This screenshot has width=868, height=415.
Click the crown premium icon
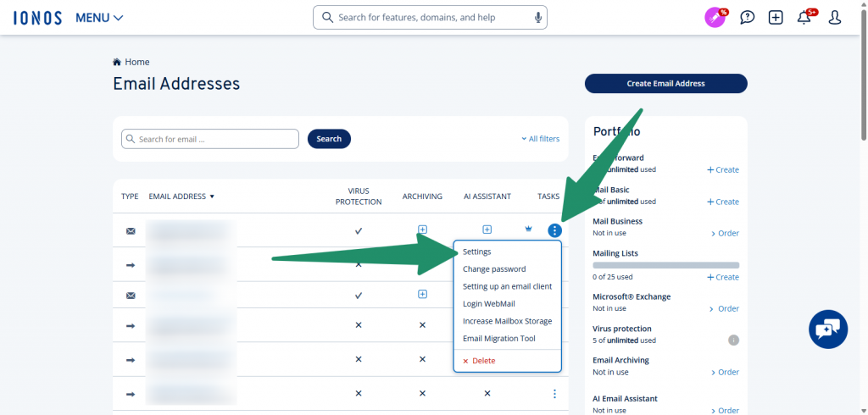(528, 229)
